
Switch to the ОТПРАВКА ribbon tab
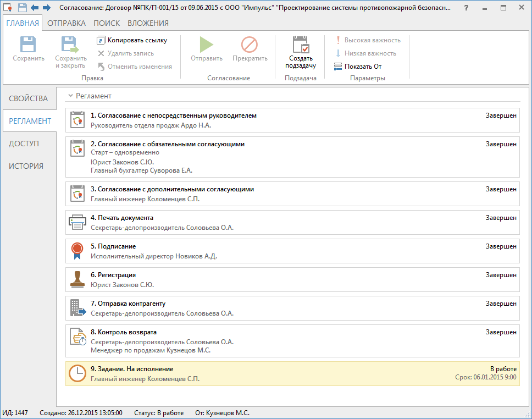pos(66,23)
